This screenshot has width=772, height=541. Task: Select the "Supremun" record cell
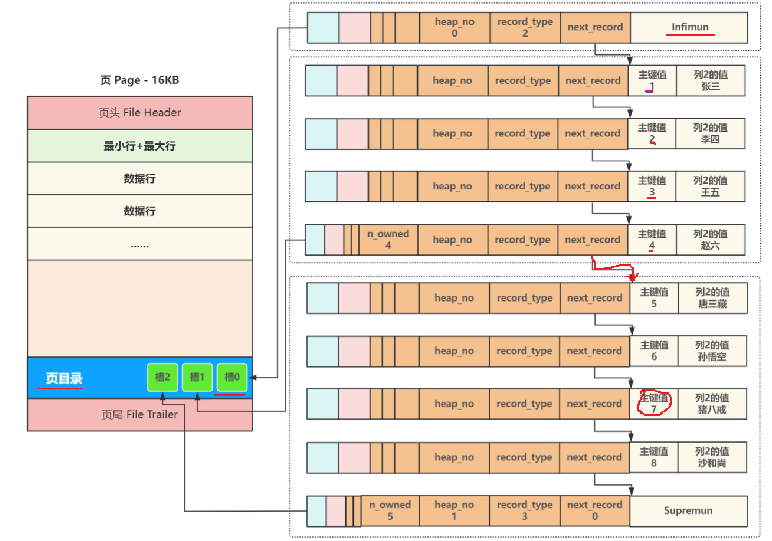688,510
